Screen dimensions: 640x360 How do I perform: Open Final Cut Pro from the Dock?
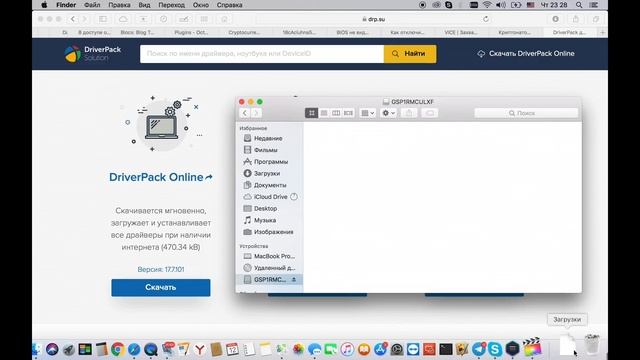[532, 348]
